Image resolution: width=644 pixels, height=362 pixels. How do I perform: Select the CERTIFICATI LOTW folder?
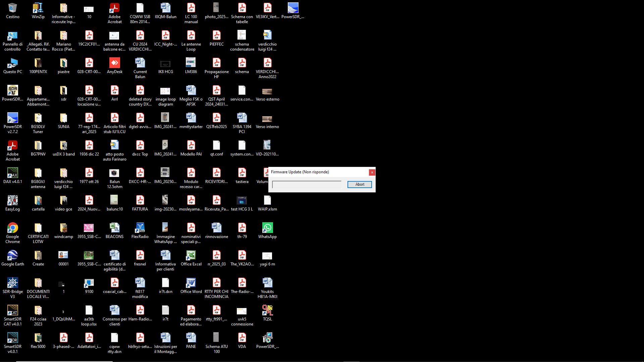[38, 233]
